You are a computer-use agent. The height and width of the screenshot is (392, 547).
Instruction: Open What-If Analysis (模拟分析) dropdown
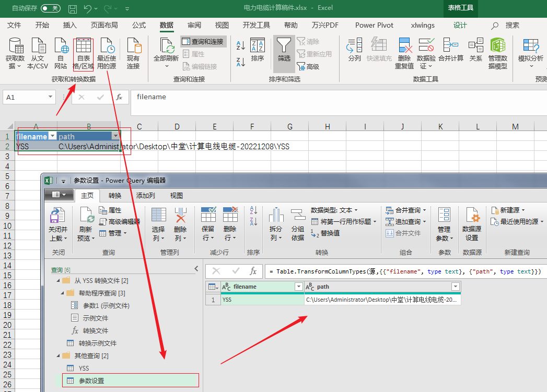[x=531, y=52]
